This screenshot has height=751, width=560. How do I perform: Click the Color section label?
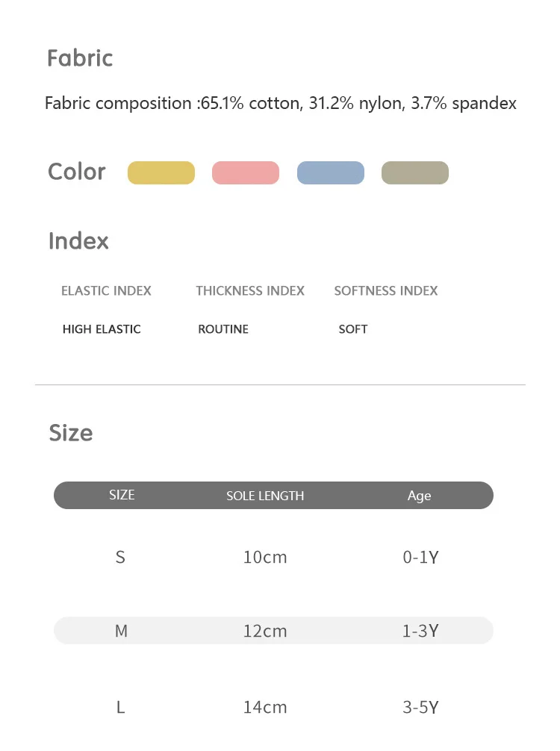pyautogui.click(x=77, y=172)
